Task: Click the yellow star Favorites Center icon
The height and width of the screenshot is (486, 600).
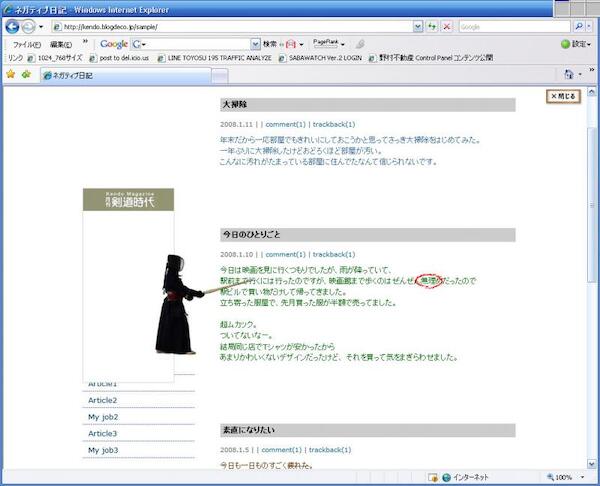Action: pos(11,74)
